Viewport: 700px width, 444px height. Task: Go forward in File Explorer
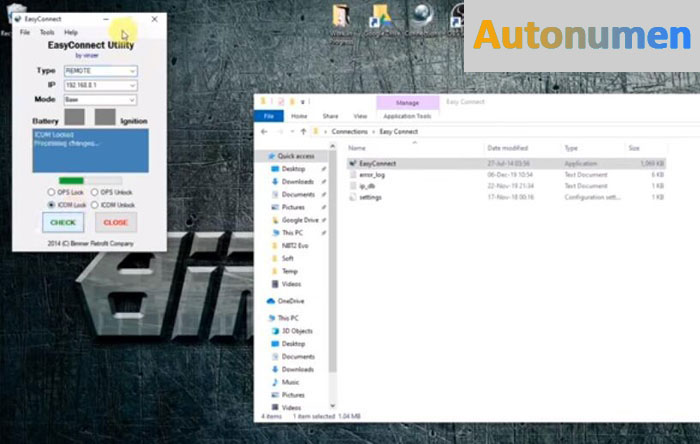[x=280, y=132]
